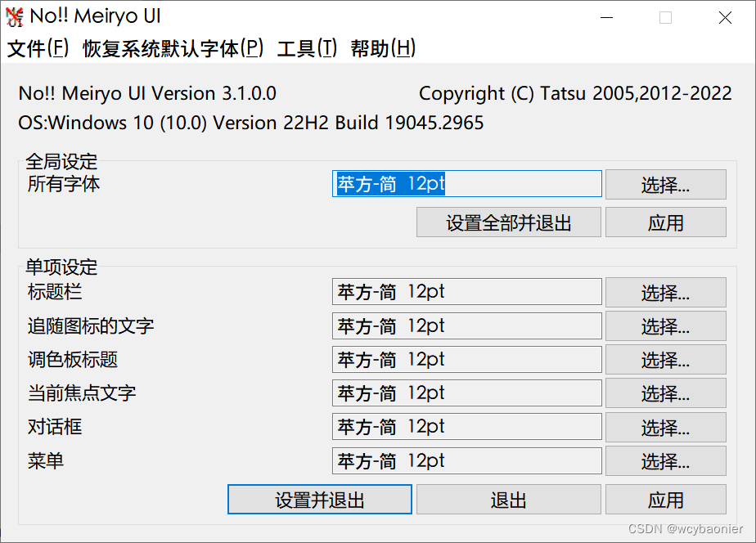Click the 标题栏 font field
The image size is (756, 543).
[466, 291]
